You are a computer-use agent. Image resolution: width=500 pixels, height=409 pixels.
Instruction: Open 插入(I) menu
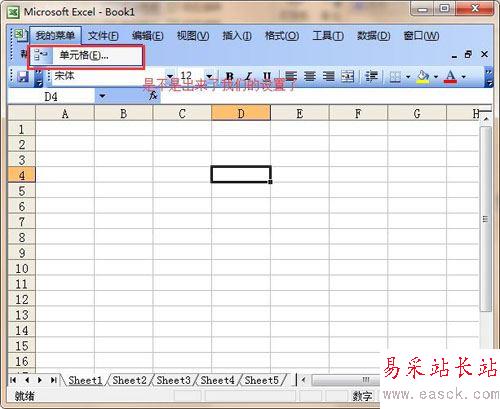coord(237,35)
